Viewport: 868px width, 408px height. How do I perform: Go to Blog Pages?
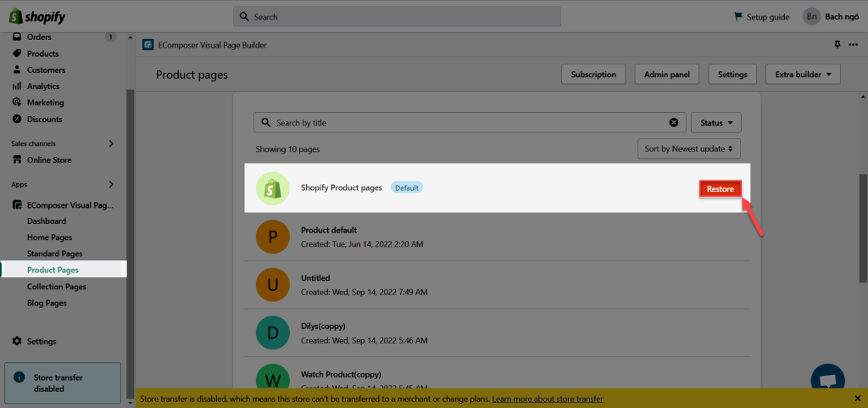point(47,304)
